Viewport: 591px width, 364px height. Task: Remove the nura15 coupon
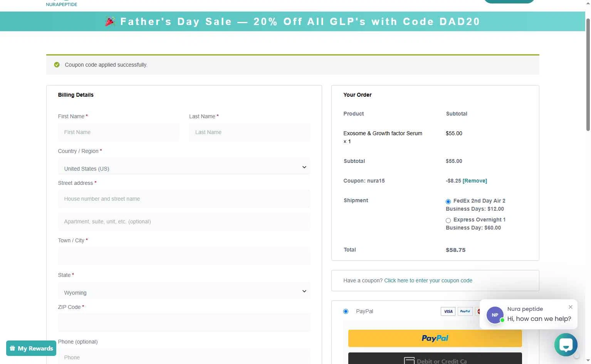pos(475,181)
